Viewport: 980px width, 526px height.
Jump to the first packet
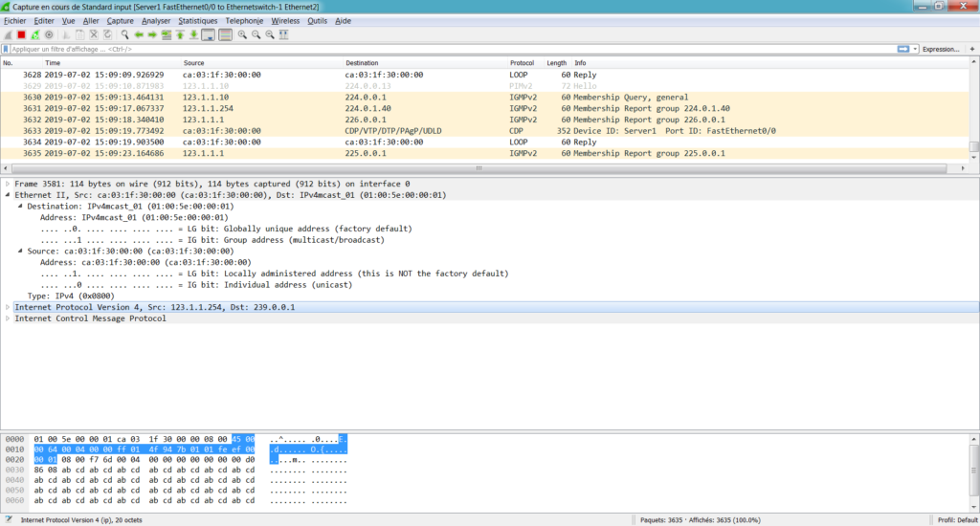click(180, 35)
